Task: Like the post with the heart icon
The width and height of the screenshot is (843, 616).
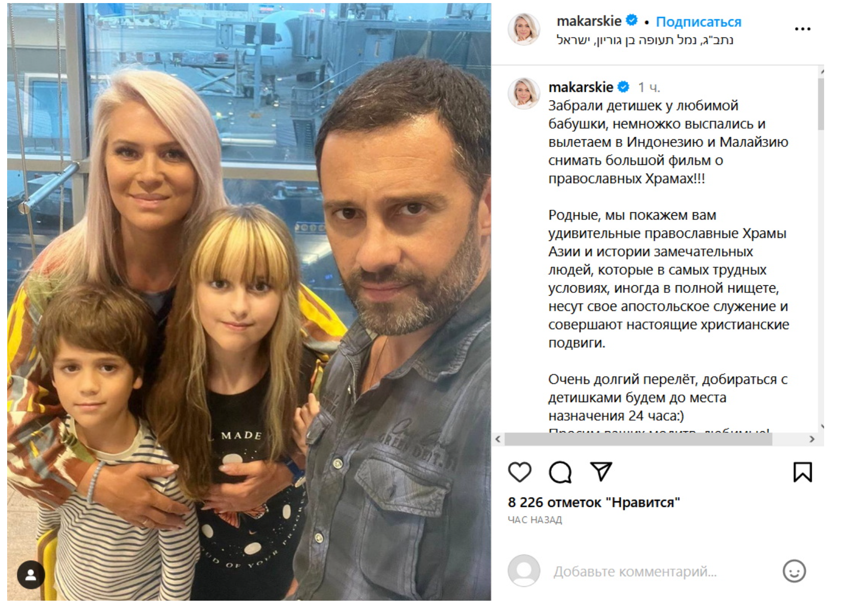Action: point(520,472)
